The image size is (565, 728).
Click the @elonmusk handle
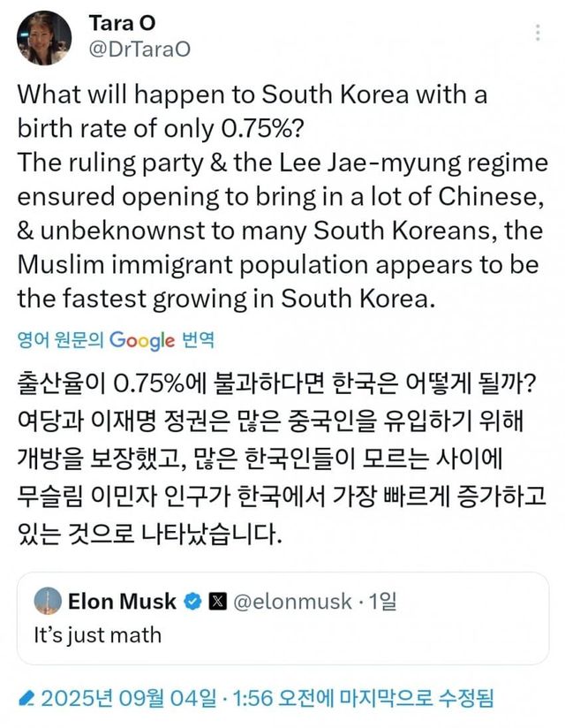[290, 602]
